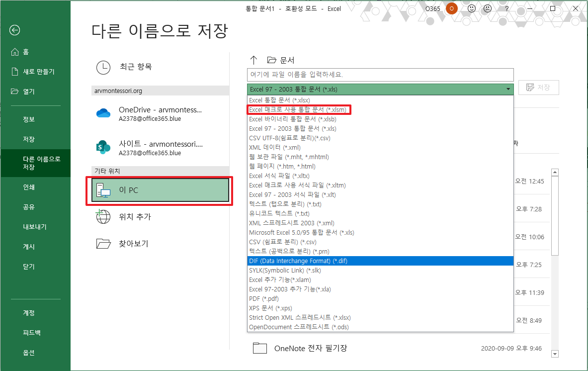The height and width of the screenshot is (371, 588).
Task: Send a frown feedback icon
Action: pos(487,8)
